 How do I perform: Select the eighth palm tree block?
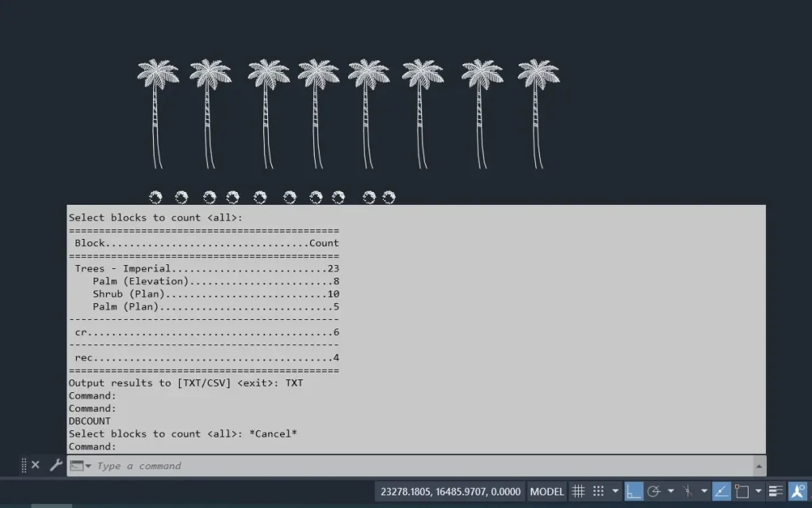pos(538,114)
